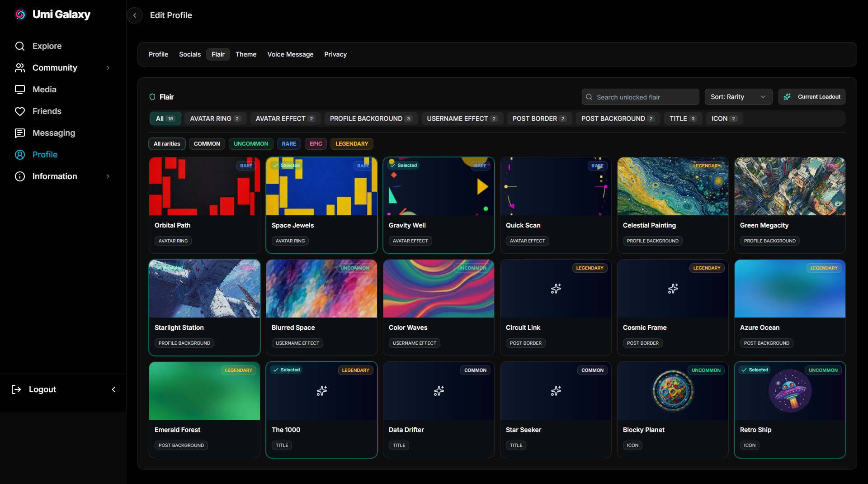
Task: Expand the Information submenu chevron
Action: click(x=108, y=176)
